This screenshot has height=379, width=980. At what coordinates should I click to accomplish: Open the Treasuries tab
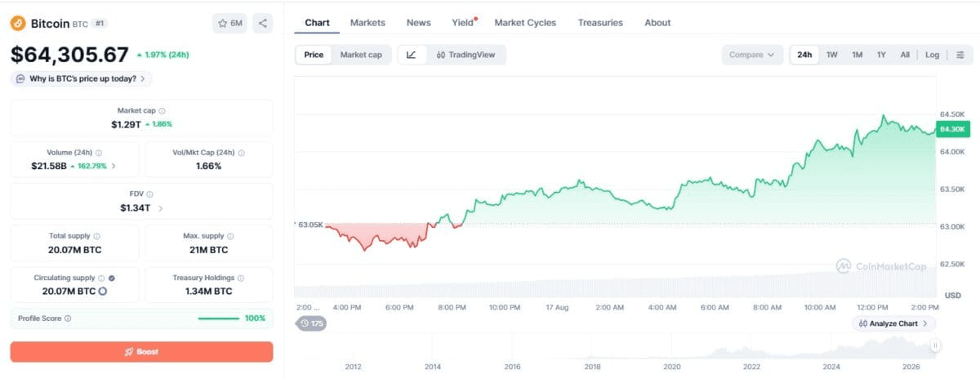tap(600, 23)
